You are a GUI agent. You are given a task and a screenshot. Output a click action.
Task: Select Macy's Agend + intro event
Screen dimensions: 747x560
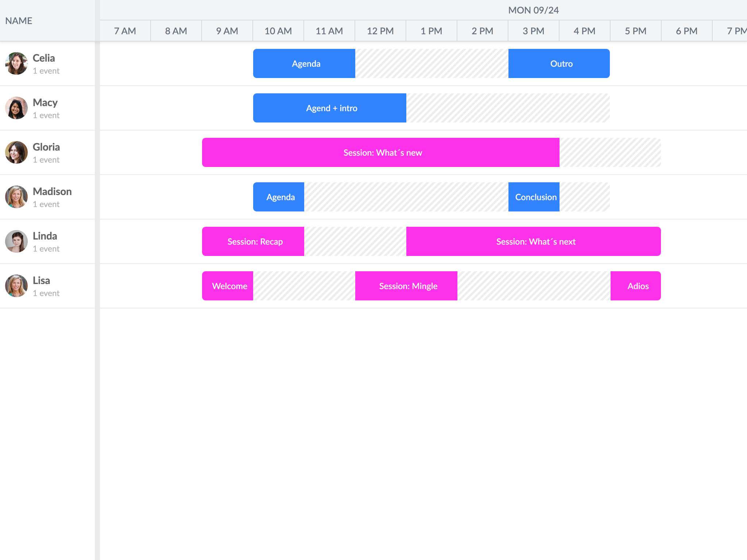(330, 108)
